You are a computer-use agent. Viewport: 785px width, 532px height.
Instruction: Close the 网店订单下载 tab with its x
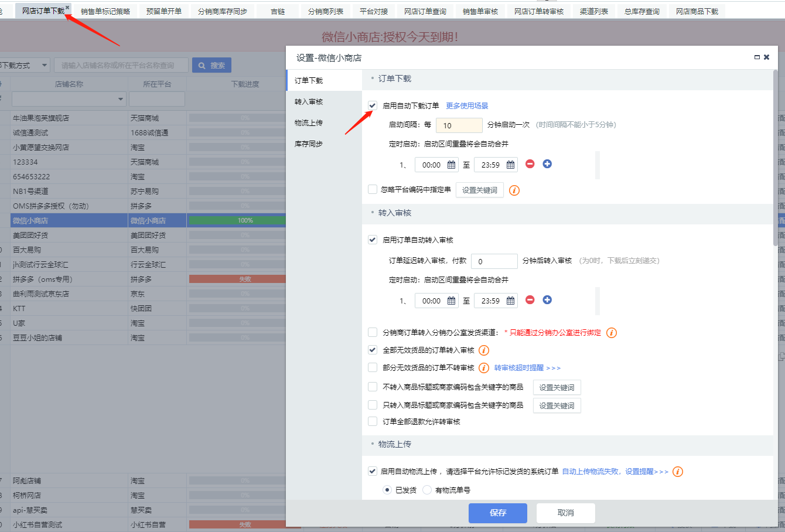coord(67,8)
